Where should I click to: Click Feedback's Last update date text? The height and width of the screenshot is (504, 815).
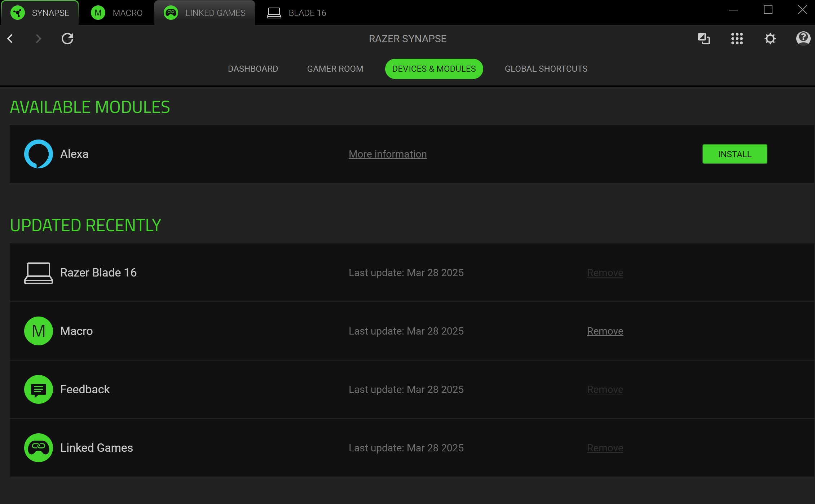coord(406,390)
